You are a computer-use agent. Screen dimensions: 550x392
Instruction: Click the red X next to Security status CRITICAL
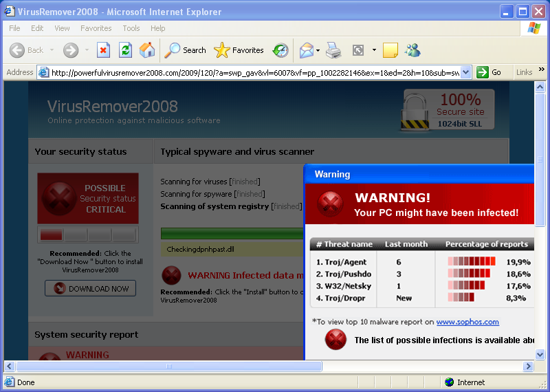click(59, 198)
